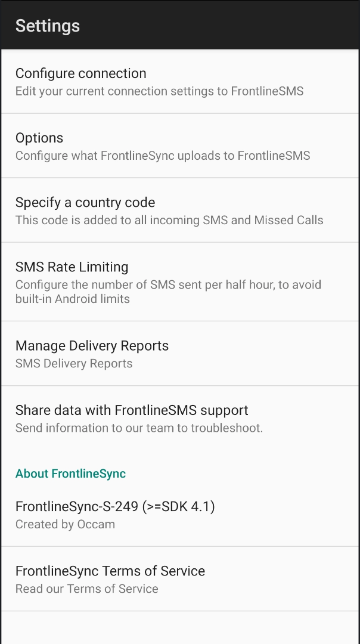Screen dimensions: 360x644
Task: Click the About FrontlineSync section header
Action: [70, 473]
